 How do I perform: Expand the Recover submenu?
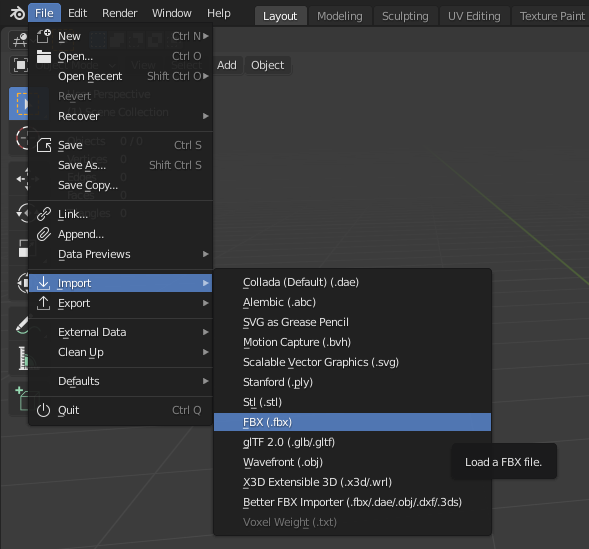pyautogui.click(x=121, y=116)
